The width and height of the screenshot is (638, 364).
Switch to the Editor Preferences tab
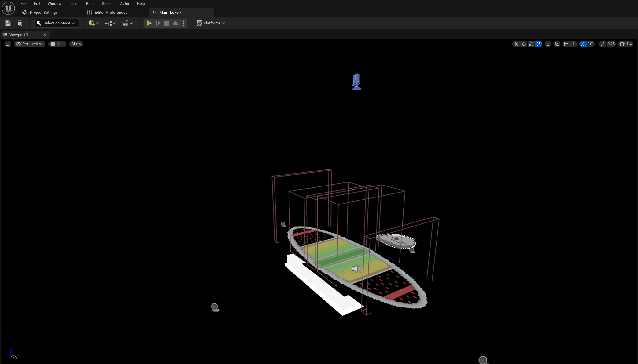click(x=111, y=13)
